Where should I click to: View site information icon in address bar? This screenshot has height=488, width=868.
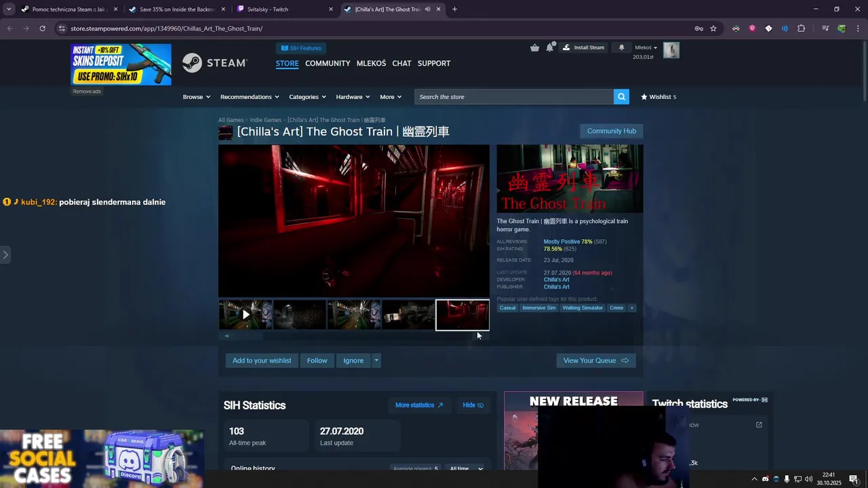[62, 28]
